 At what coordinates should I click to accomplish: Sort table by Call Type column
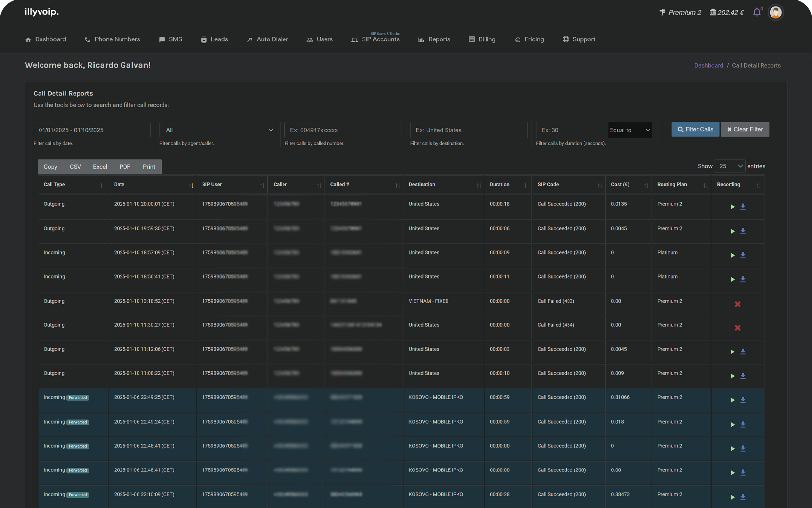(73, 185)
